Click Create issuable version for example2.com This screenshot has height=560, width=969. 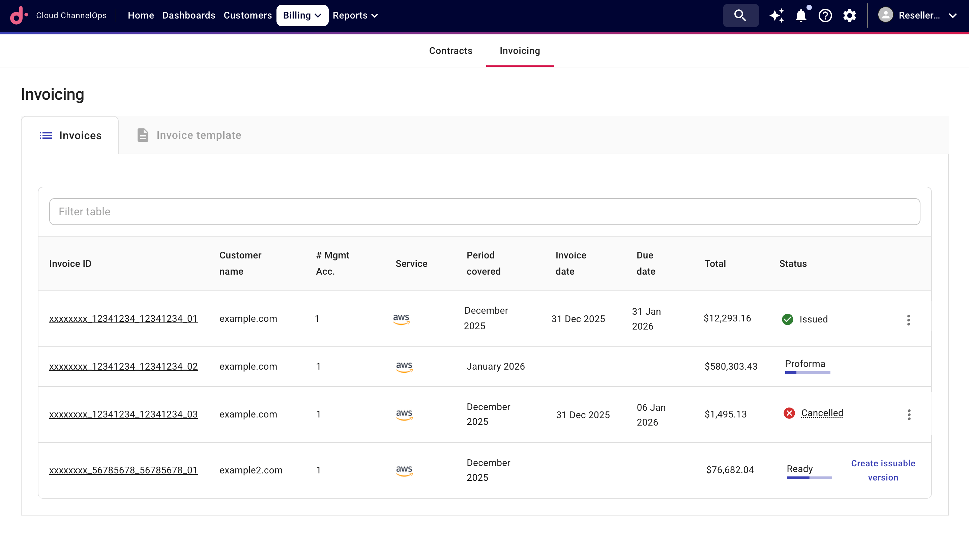click(883, 470)
